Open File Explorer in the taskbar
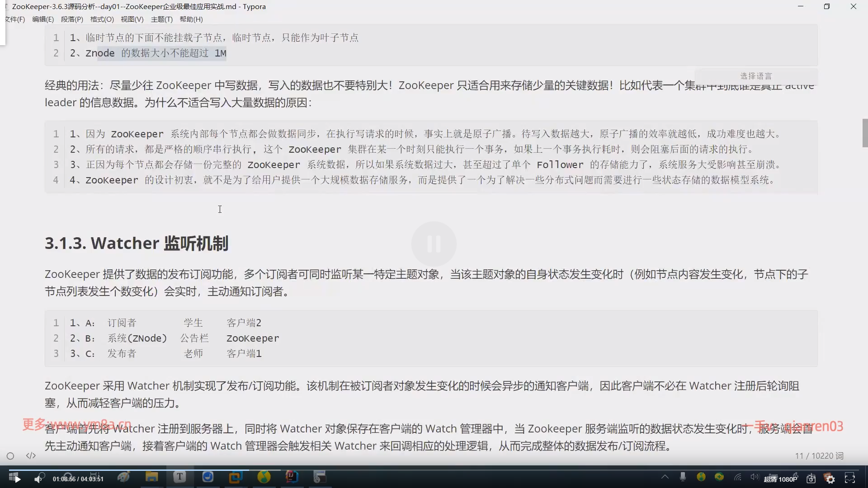Screen dimensions: 868x488 151,477
